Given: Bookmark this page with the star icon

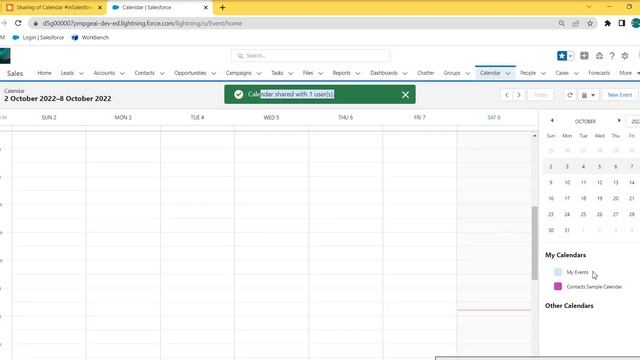Looking at the screenshot, I should point(590,24).
